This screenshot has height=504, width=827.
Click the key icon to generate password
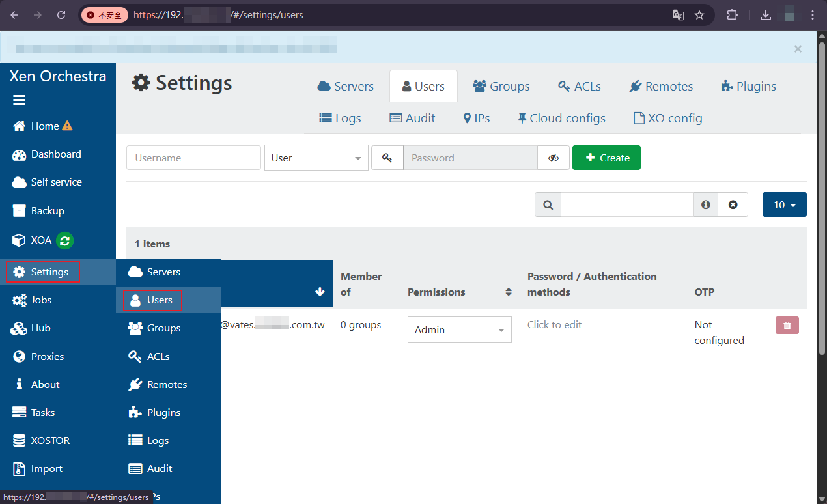[387, 158]
